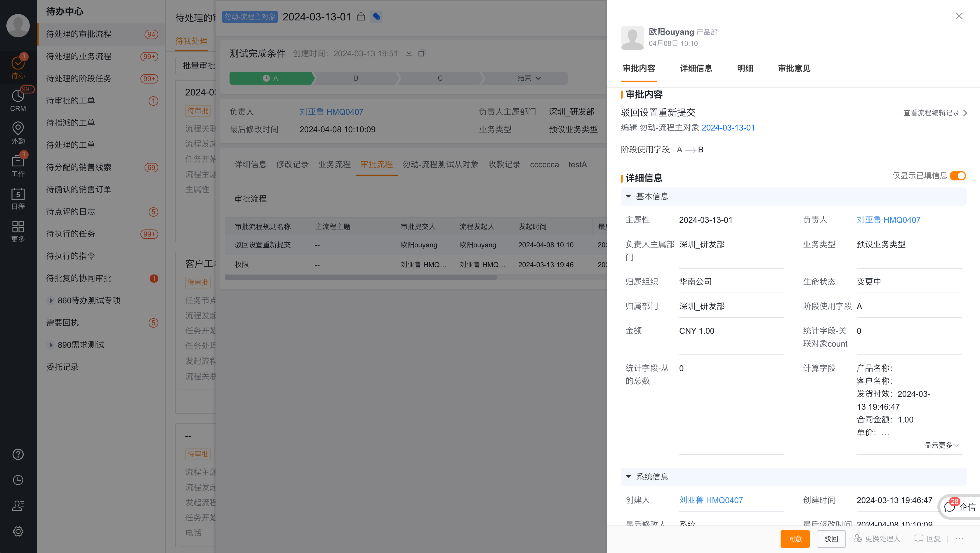
Task: Click 回复 comment button
Action: click(927, 539)
